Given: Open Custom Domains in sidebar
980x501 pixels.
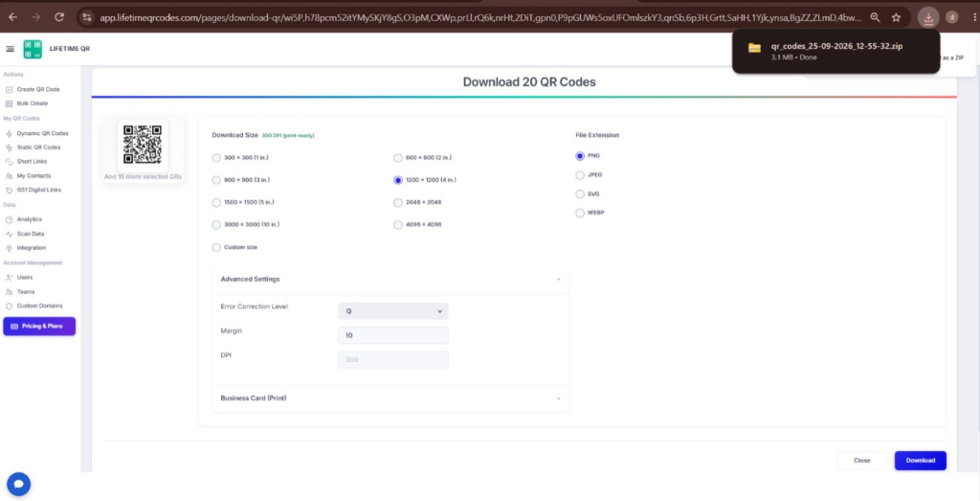Looking at the screenshot, I should click(x=40, y=307).
